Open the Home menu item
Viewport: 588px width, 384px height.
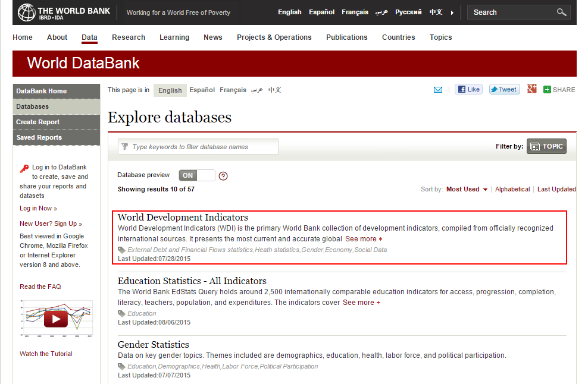23,37
